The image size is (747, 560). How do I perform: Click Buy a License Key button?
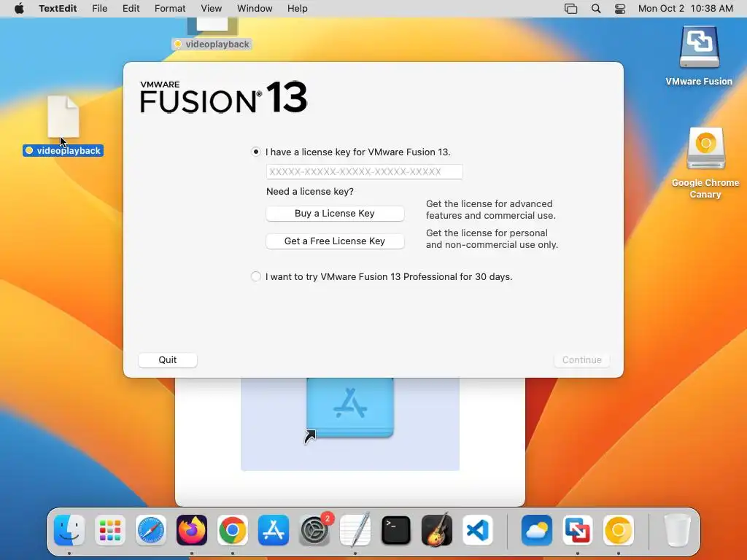click(x=335, y=214)
